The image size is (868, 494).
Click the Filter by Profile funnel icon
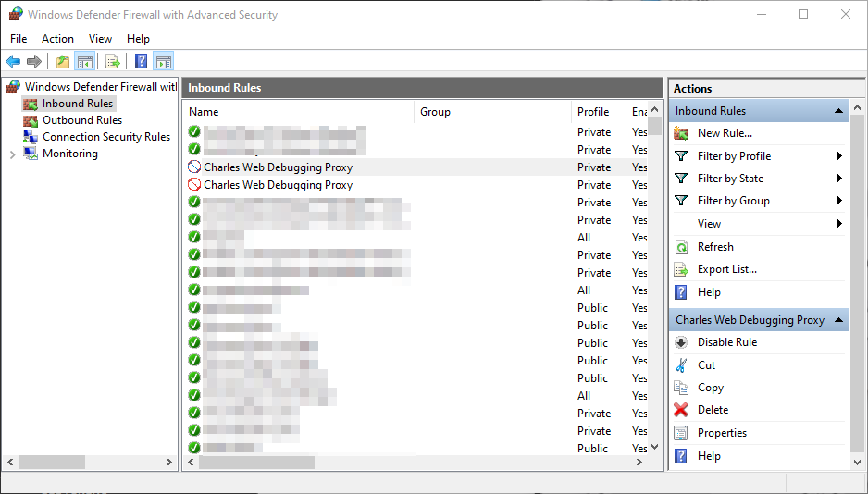point(681,156)
